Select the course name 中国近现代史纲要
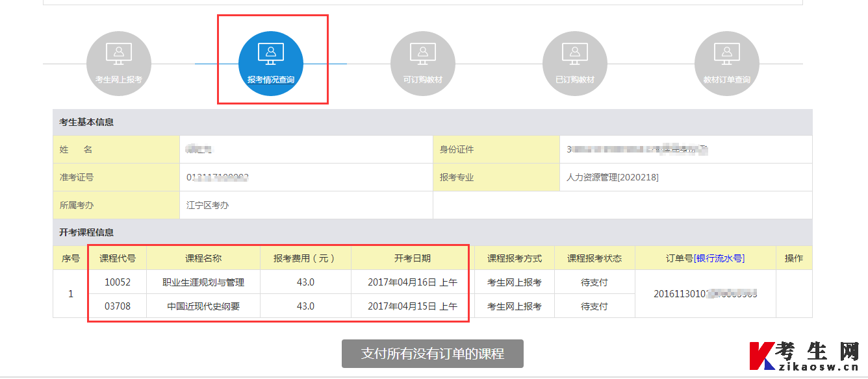Viewport: 868px width, 379px height. [x=203, y=306]
